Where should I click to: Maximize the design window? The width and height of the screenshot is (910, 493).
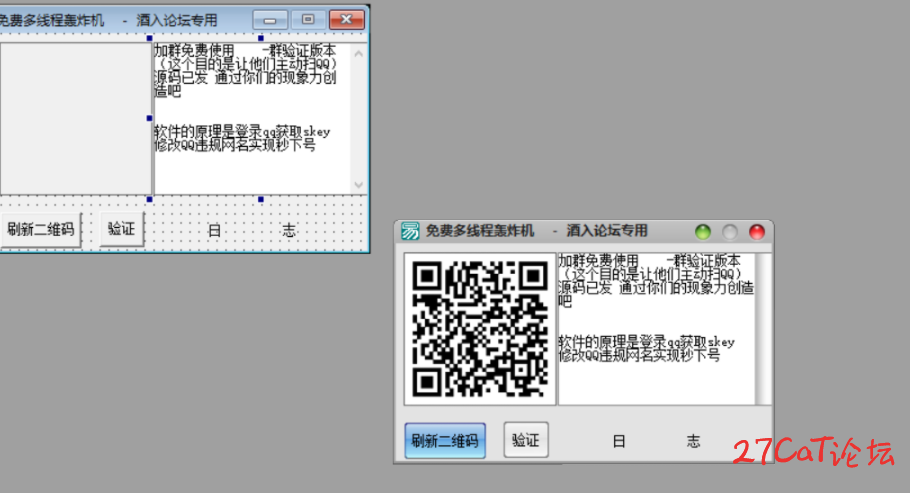(308, 20)
